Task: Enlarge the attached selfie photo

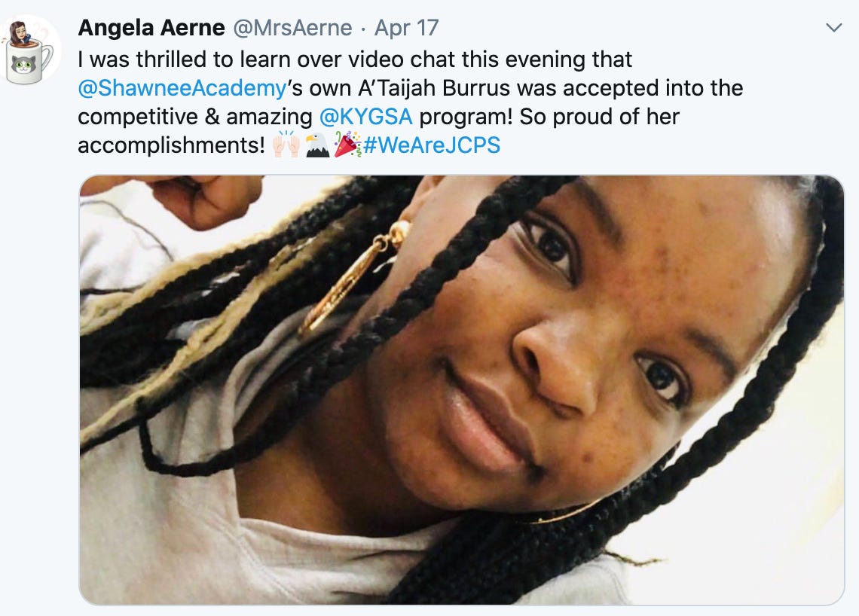Action: coord(462,390)
